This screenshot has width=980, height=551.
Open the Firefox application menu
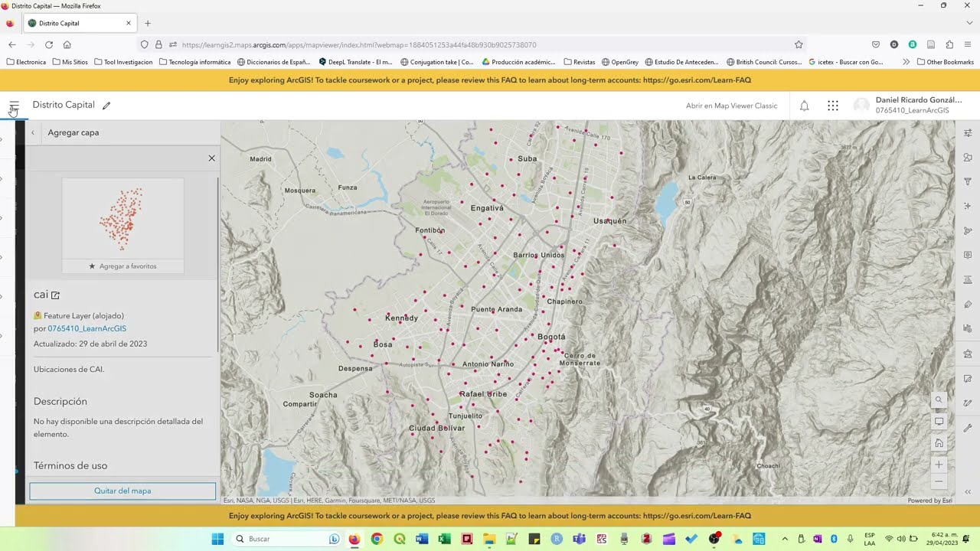pyautogui.click(x=968, y=44)
